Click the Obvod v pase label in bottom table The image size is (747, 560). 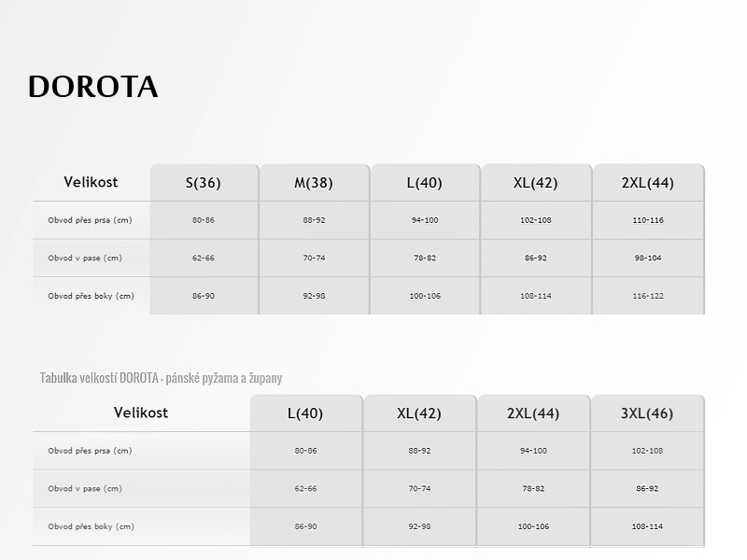[x=85, y=488]
